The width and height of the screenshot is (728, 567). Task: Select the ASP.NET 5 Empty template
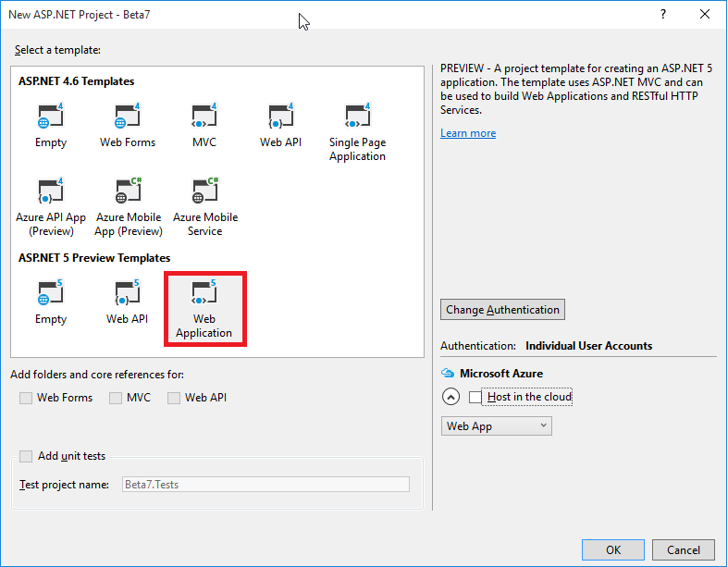51,302
